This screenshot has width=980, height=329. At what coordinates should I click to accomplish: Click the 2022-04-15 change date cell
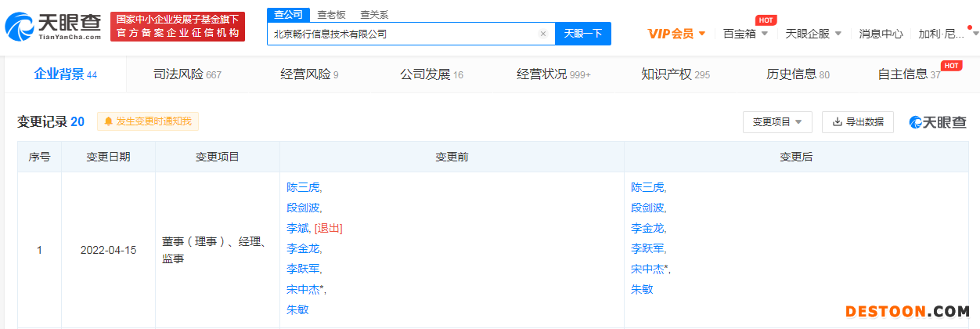[108, 251]
